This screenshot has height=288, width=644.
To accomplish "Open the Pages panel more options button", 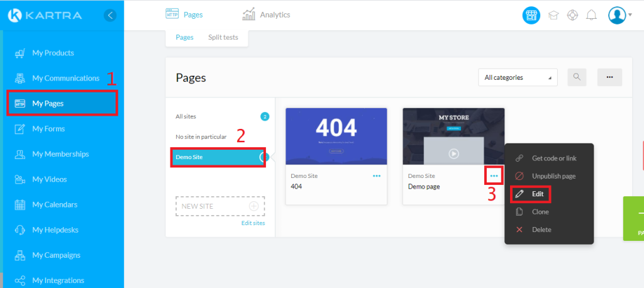I will (609, 77).
